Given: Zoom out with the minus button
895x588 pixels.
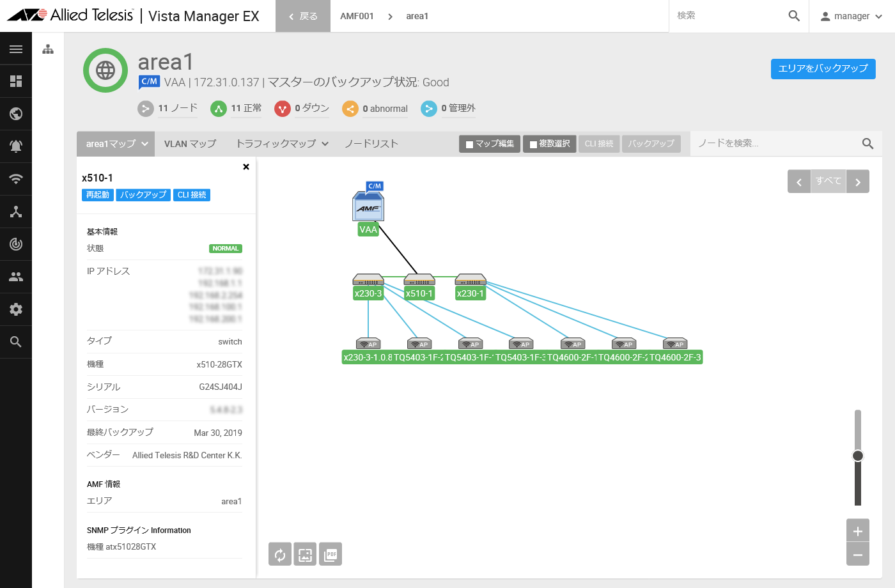Looking at the screenshot, I should 858,554.
